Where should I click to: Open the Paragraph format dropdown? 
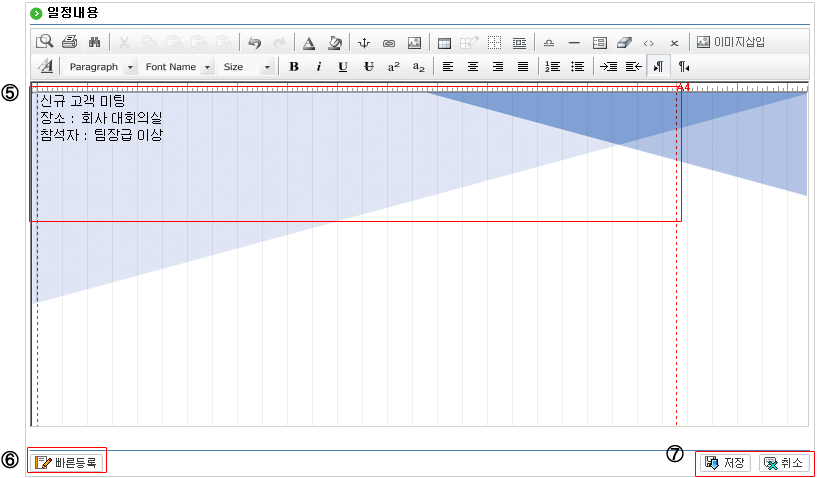coord(101,67)
